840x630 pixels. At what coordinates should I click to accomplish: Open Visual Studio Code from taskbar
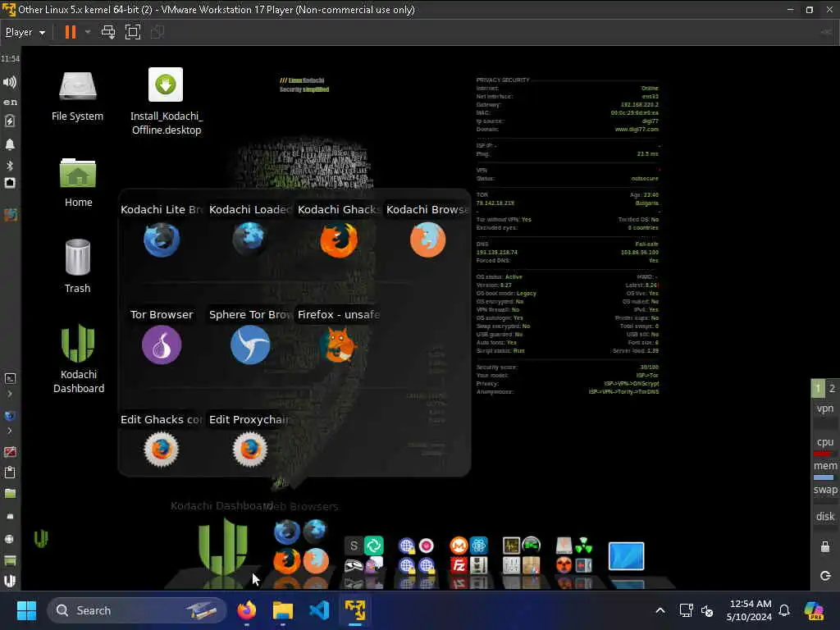(319, 610)
